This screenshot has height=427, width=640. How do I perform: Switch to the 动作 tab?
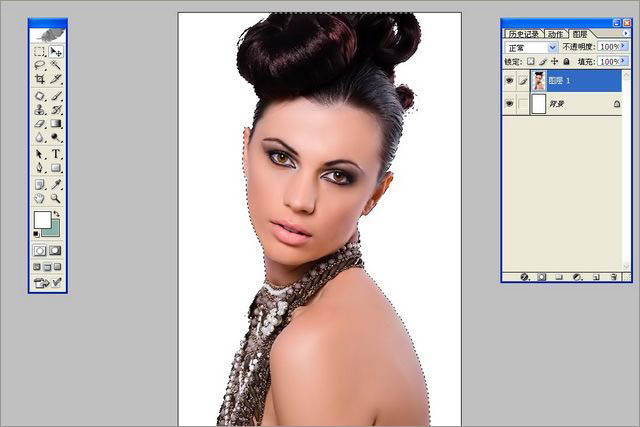pos(555,33)
